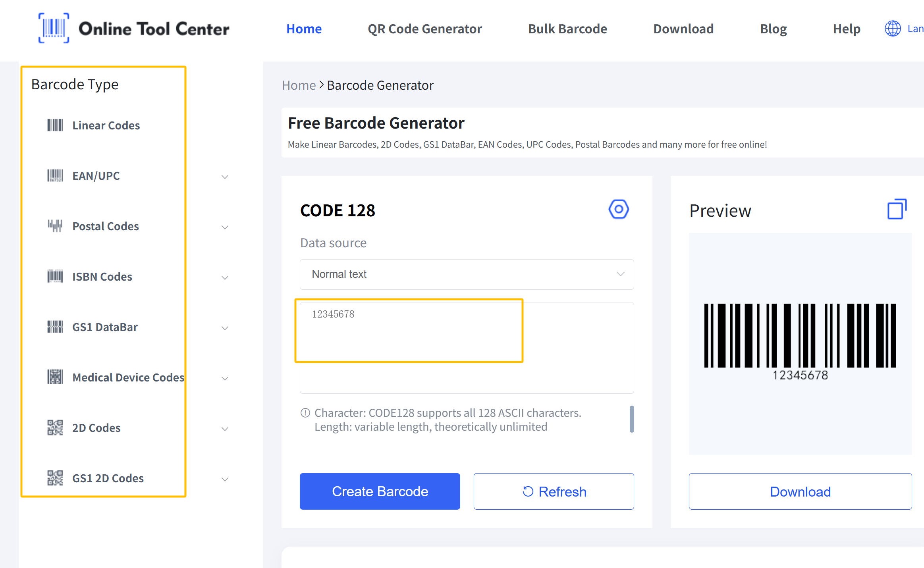Open the Bulk Barcode page
Screen dimensions: 924x568
(x=567, y=29)
